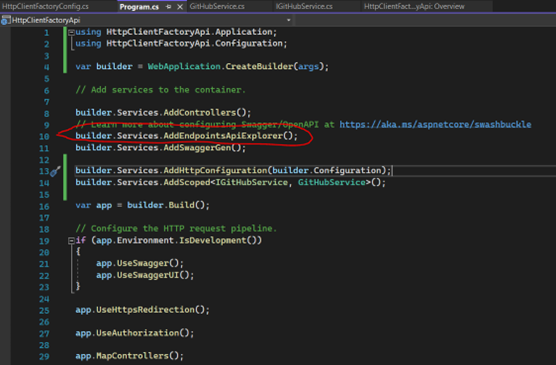Open the aka.ms/aspnetcore/swashbuckle link
Image resolution: width=556 pixels, height=365 pixels.
tap(435, 125)
